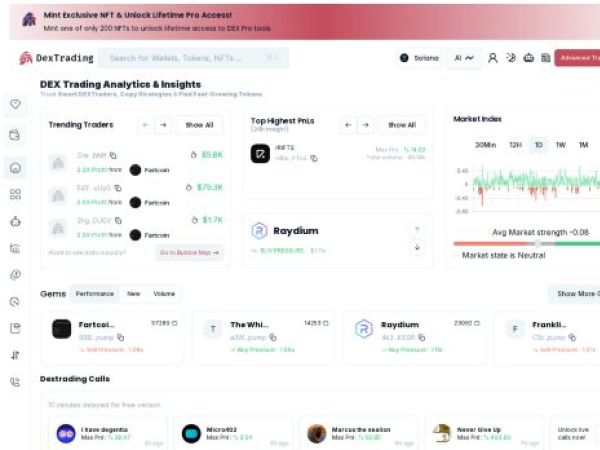The height and width of the screenshot is (450, 600).
Task: Open the wallet icon in left sidebar
Action: 15,135
